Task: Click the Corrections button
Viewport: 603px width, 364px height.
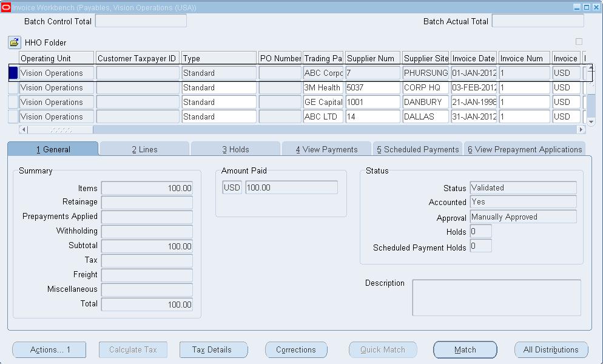Action: pyautogui.click(x=295, y=349)
